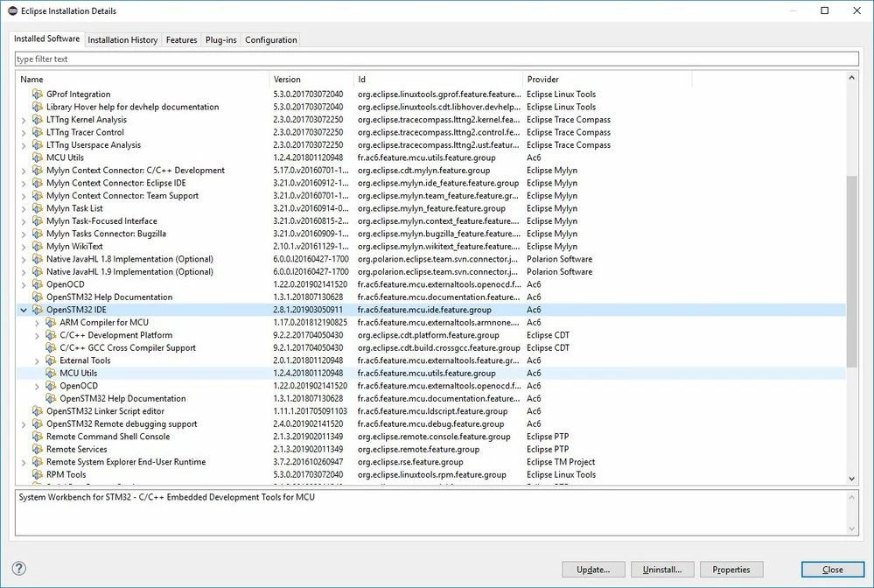Click the Update... button
This screenshot has height=588, width=874.
[593, 569]
